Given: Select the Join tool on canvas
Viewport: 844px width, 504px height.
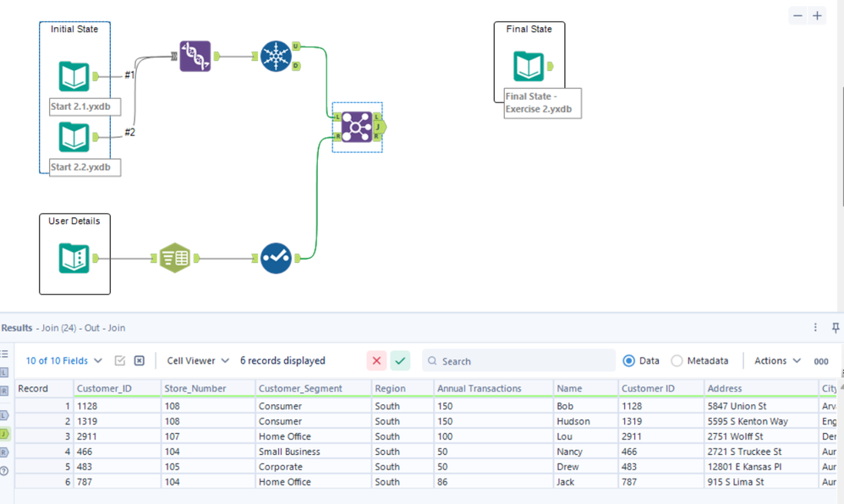Looking at the screenshot, I should click(x=357, y=127).
